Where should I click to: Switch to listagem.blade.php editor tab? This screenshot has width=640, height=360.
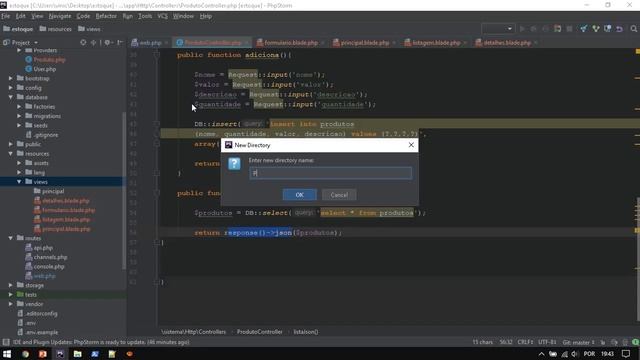436,42
